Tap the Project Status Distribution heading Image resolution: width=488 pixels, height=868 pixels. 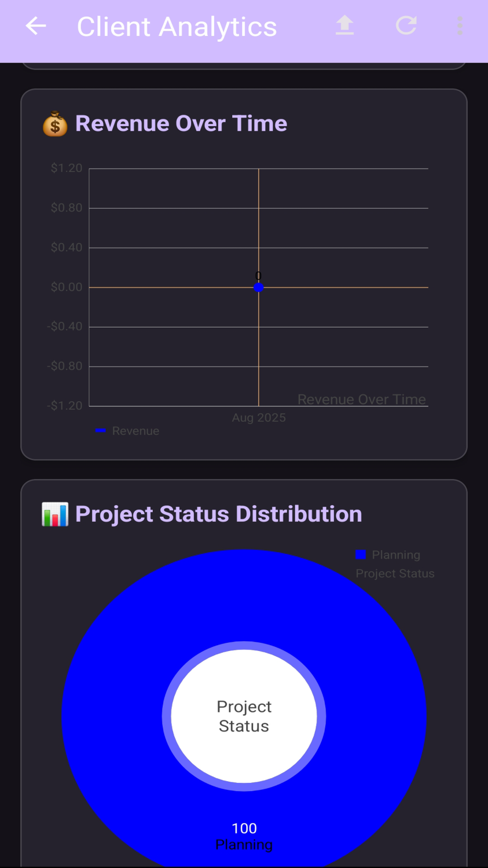[218, 514]
